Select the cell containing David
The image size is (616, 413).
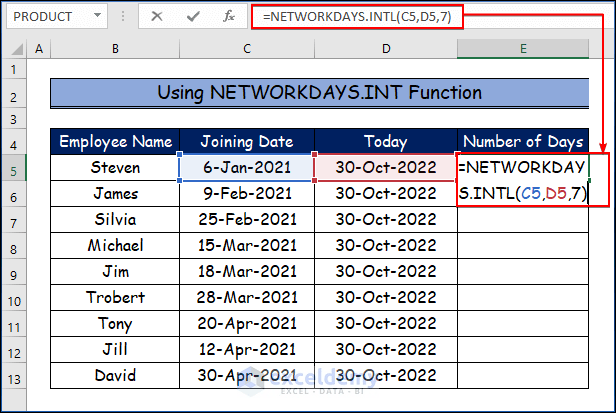pyautogui.click(x=115, y=375)
